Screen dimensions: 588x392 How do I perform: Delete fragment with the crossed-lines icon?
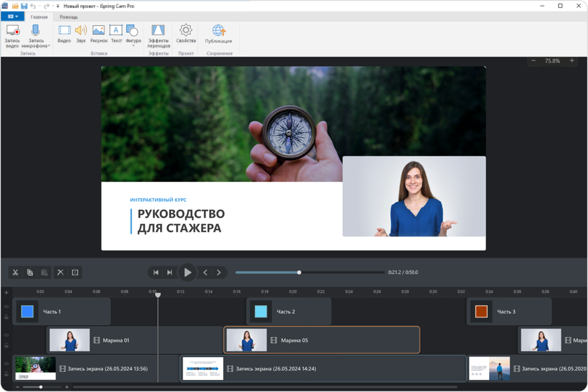(60, 272)
